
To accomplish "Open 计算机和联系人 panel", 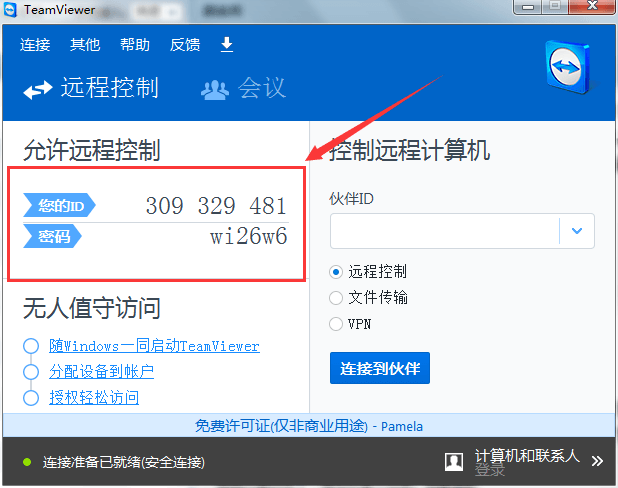I will tap(527, 456).
